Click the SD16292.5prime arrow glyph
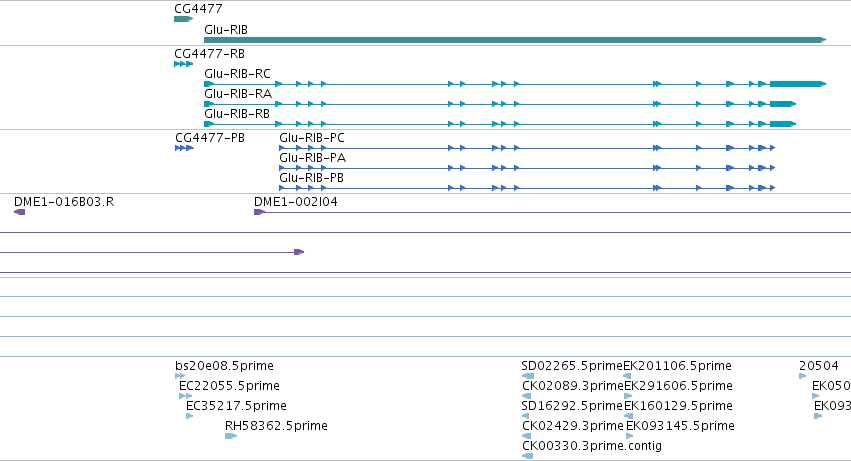The width and height of the screenshot is (851, 461). 525,416
